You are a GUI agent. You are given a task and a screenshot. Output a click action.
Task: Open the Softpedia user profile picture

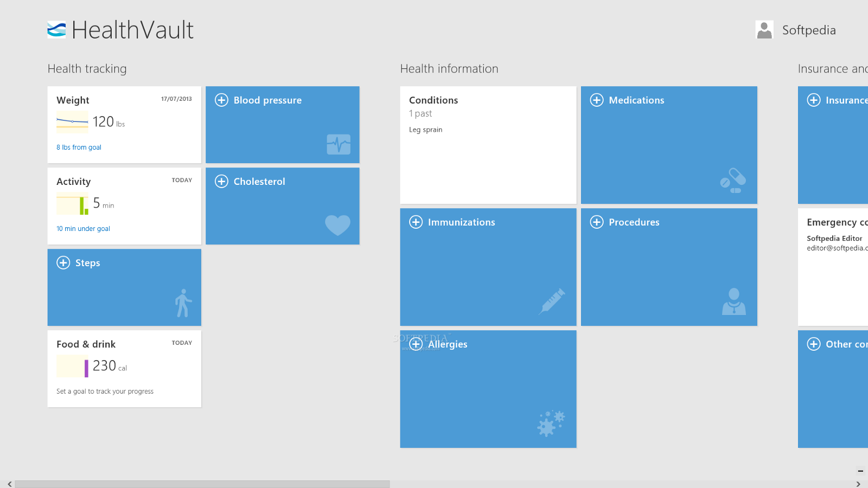(x=764, y=30)
